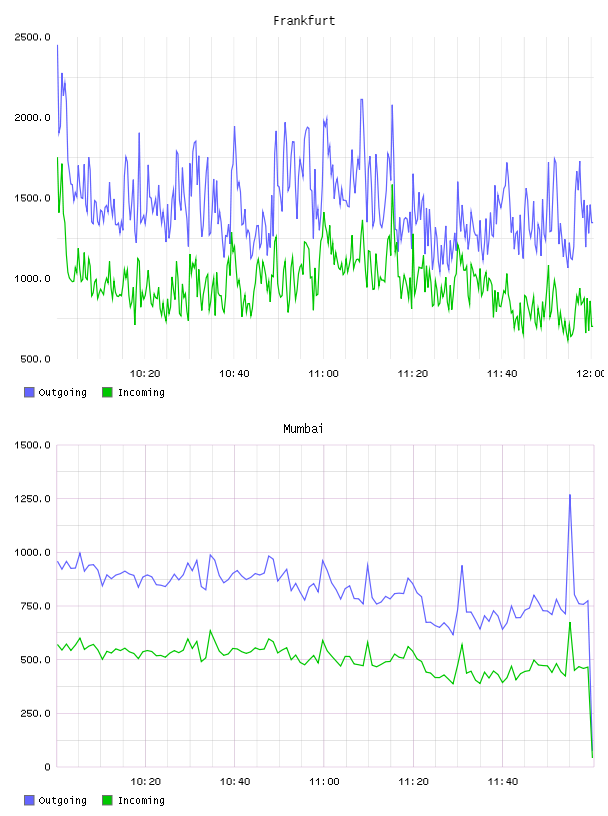Click the 12:00 time label on Frankfurt chart
Viewport: 608px width, 816px height.
591,374
